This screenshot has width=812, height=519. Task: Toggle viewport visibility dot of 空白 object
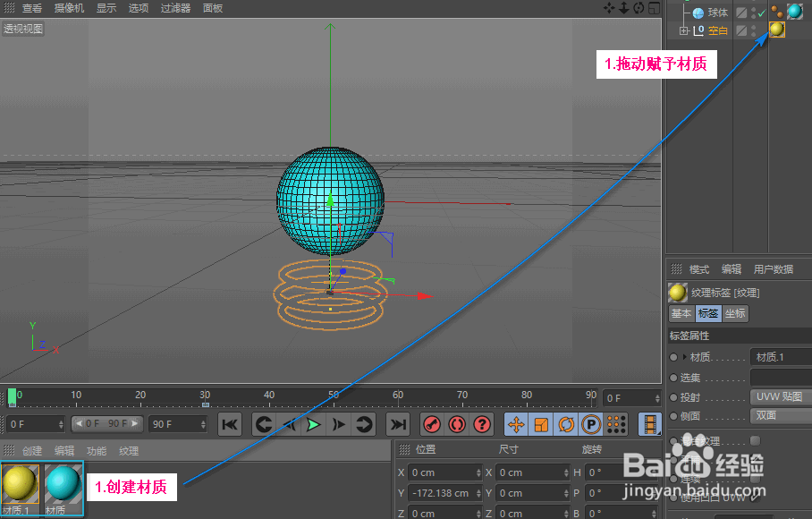point(752,27)
